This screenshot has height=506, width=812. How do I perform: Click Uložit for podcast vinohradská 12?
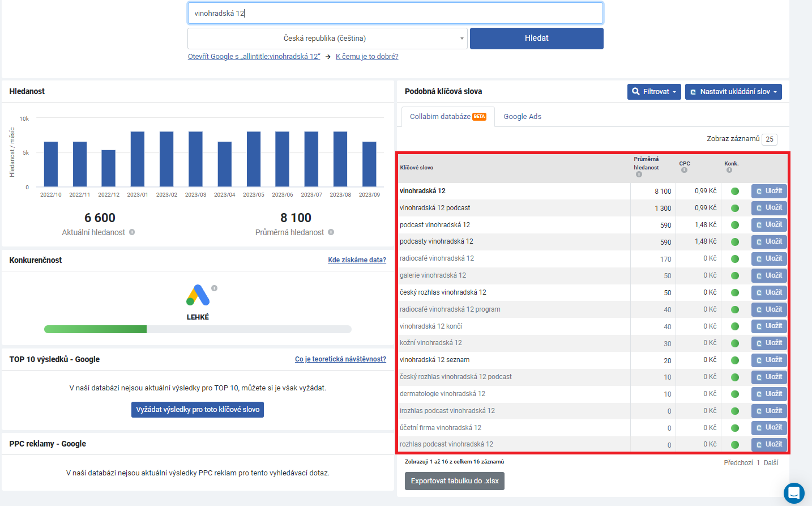pyautogui.click(x=769, y=225)
